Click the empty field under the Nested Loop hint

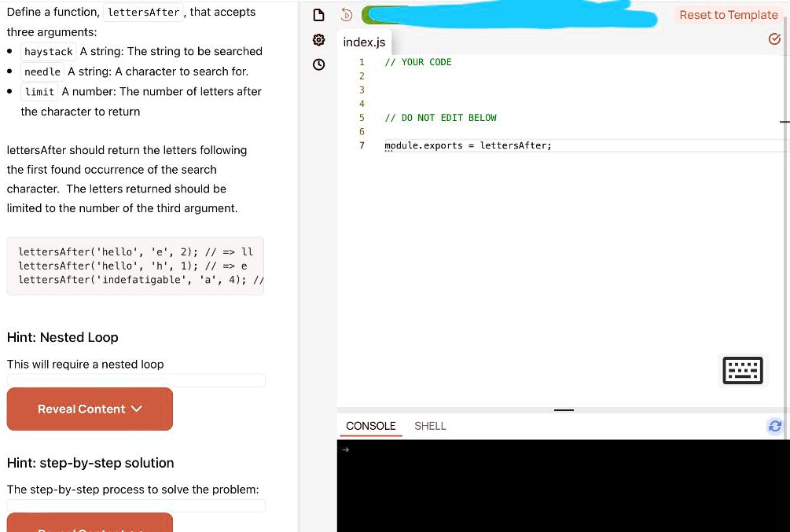coord(135,380)
